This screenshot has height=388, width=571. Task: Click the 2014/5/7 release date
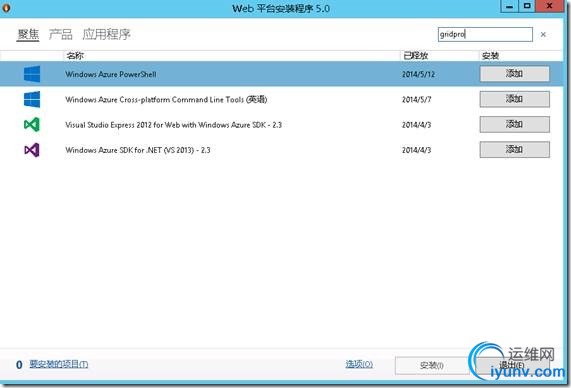tap(417, 99)
